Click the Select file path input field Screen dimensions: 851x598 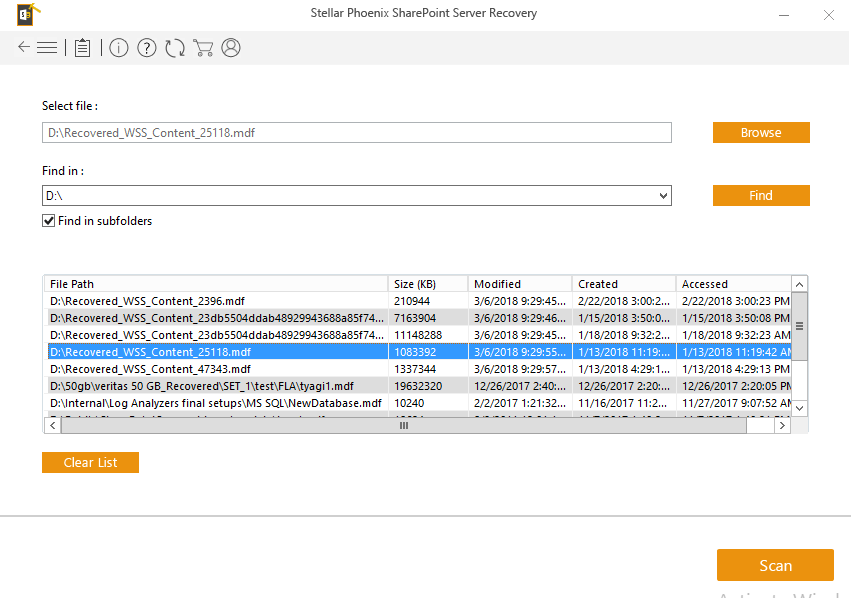pyautogui.click(x=356, y=133)
